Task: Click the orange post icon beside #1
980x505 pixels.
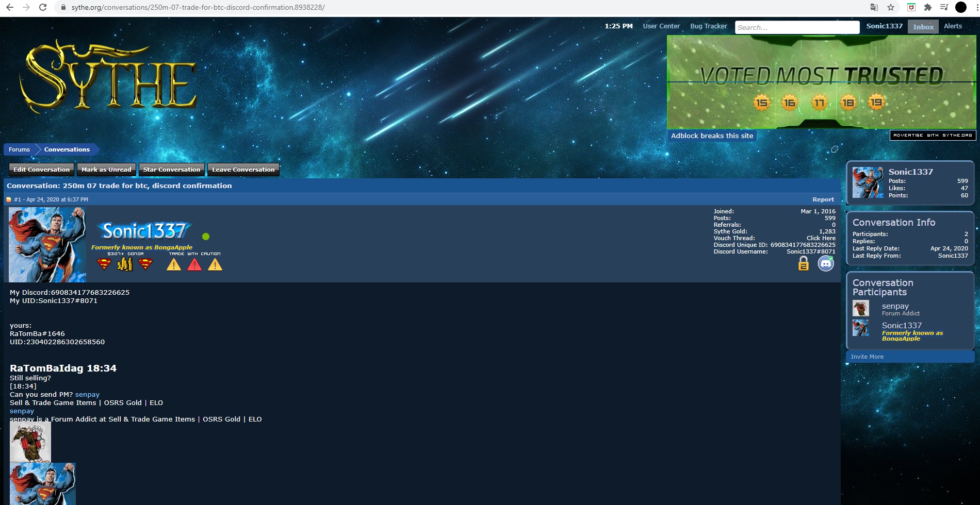Action: 9,199
